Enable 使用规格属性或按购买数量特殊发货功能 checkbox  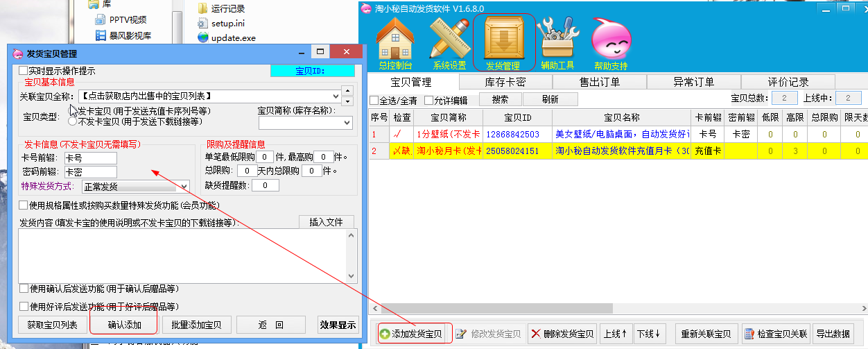(24, 205)
